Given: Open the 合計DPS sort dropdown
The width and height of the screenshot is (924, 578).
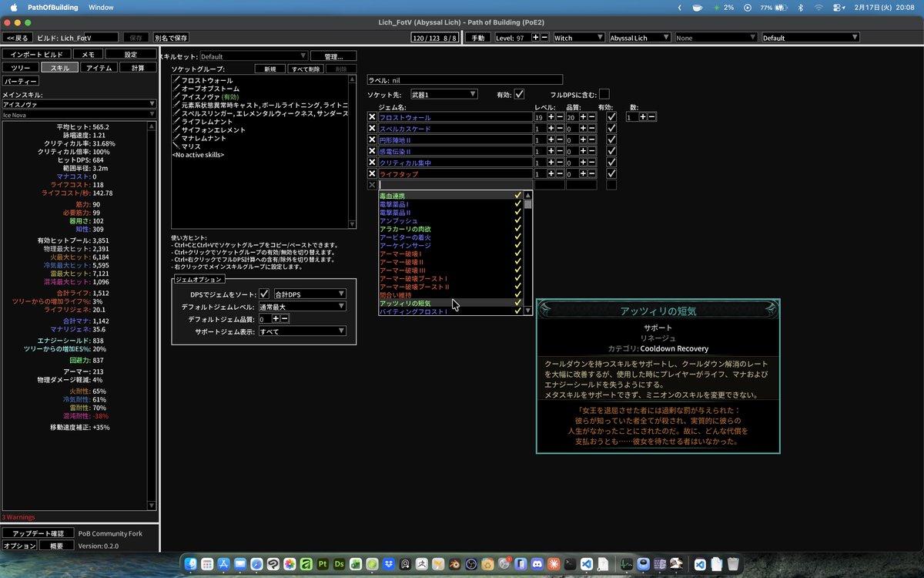Looking at the screenshot, I should click(310, 294).
